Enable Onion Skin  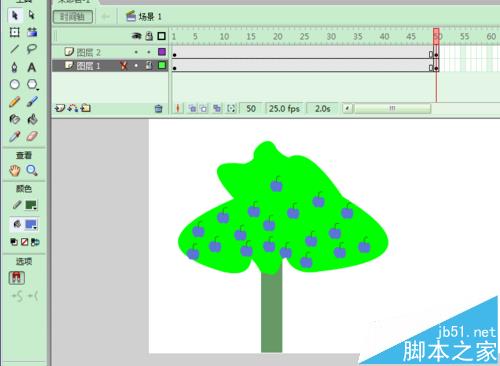(x=192, y=108)
